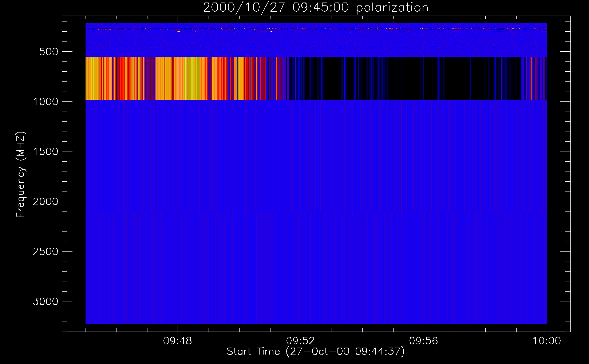589x364 pixels.
Task: Click the plot title '2000/10/27 09:45:00 polarization'
Action: tap(316, 8)
